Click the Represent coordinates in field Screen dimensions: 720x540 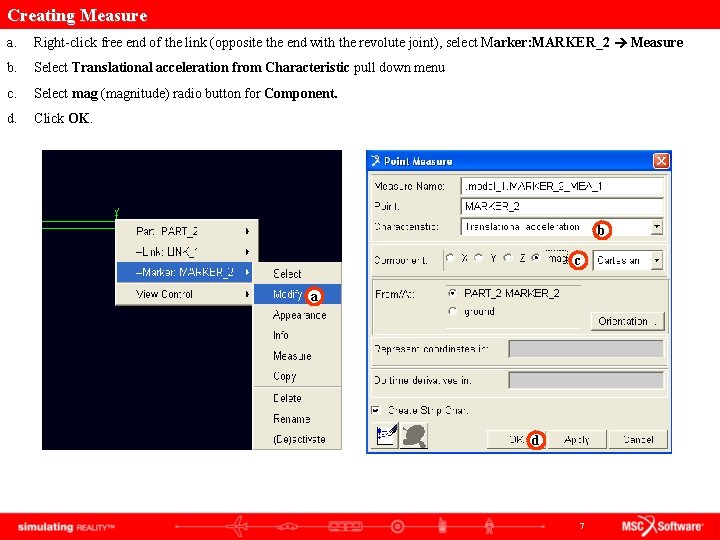tap(586, 349)
